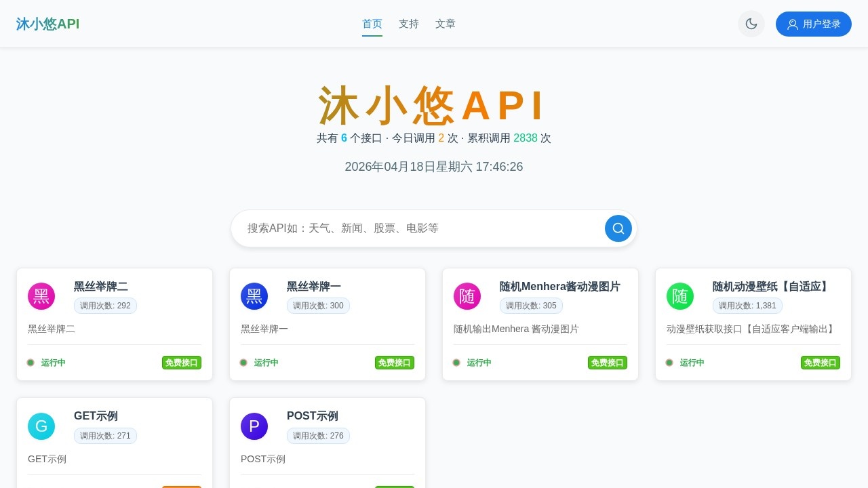Open the 黑丝举牌二 API card
The image size is (868, 488).
114,324
